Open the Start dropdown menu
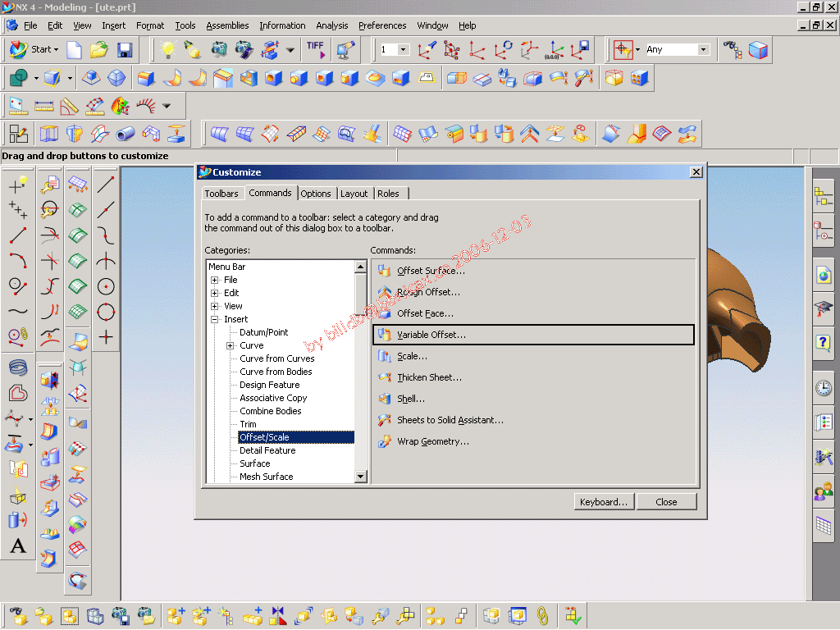Screen dimensions: 840x630 point(35,49)
